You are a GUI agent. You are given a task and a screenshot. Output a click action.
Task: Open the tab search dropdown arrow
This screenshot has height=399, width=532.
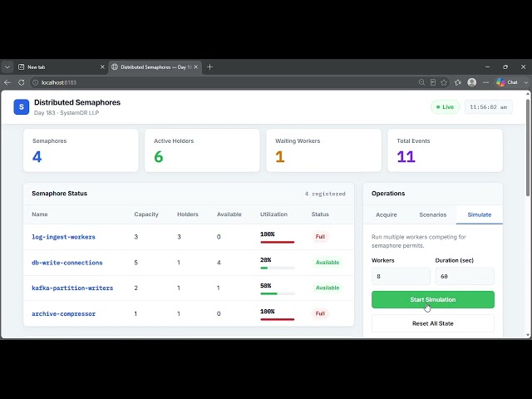7,67
